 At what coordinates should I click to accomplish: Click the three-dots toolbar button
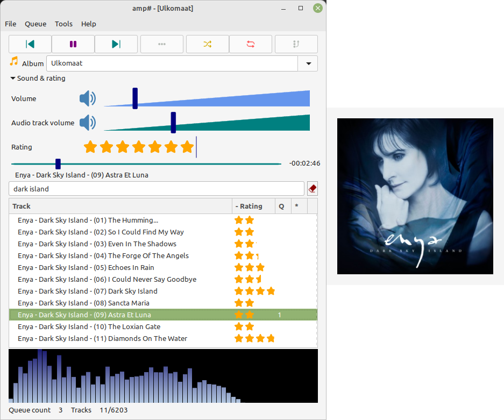click(x=162, y=44)
